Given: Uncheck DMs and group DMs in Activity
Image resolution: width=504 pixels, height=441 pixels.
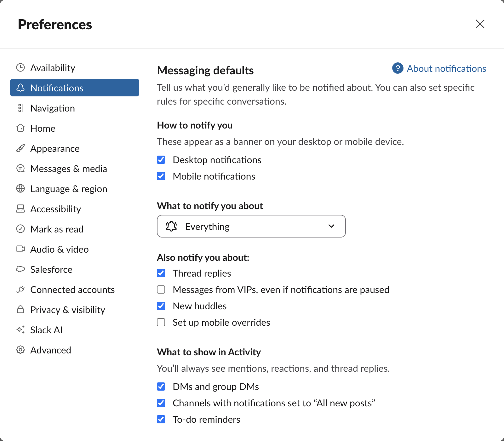Looking at the screenshot, I should point(161,387).
